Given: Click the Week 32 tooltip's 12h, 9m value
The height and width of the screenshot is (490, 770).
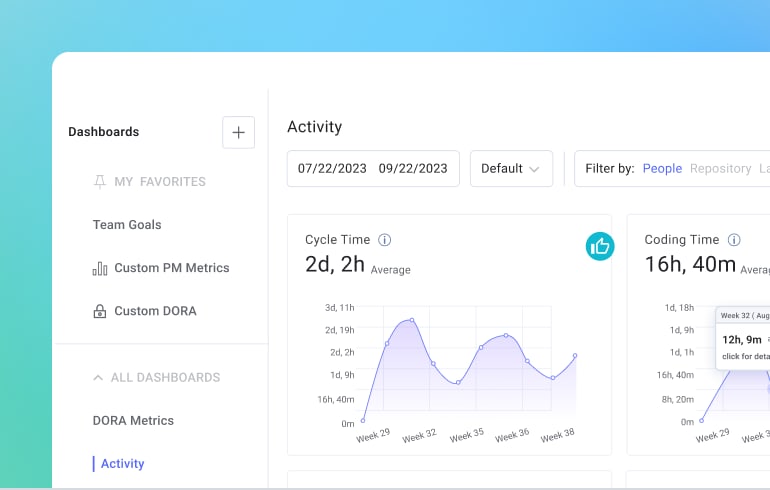Looking at the screenshot, I should click(x=742, y=339).
